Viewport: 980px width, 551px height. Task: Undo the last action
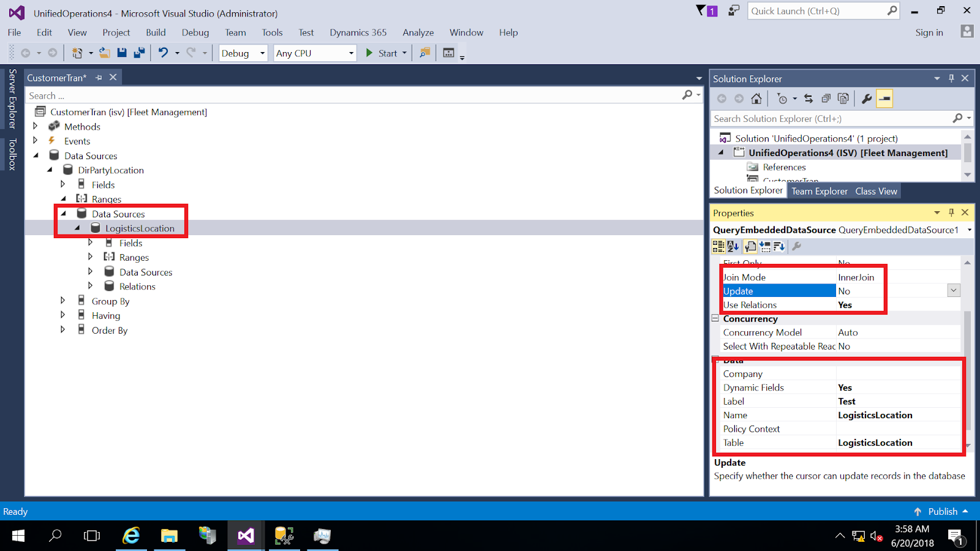(163, 53)
